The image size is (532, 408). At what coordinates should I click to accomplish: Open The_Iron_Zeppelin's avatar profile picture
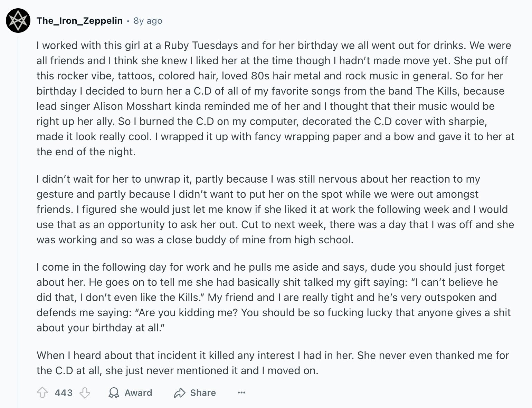tap(18, 21)
